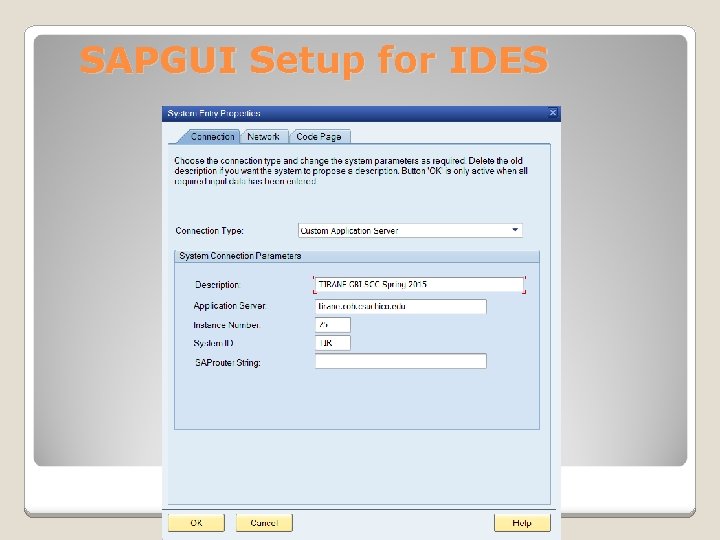720x540 pixels.
Task: Click the System Connection Parameters header
Action: pyautogui.click(x=357, y=256)
